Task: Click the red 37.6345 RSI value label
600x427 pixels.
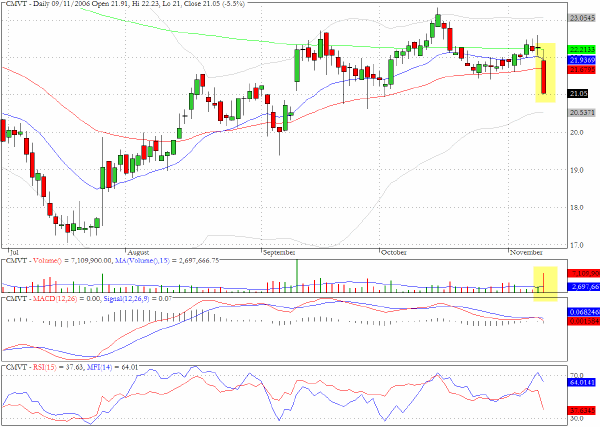Action: pyautogui.click(x=582, y=411)
